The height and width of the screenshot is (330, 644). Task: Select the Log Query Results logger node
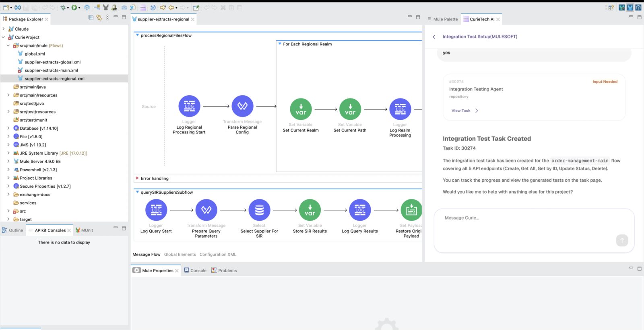pyautogui.click(x=360, y=210)
